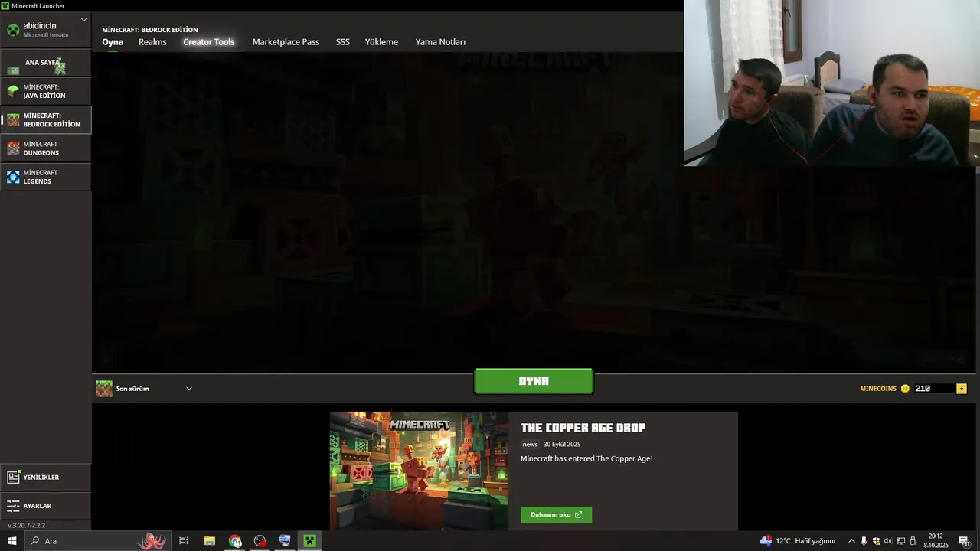This screenshot has height=551, width=980.
Task: Click the webcam overlay video
Action: point(831,83)
